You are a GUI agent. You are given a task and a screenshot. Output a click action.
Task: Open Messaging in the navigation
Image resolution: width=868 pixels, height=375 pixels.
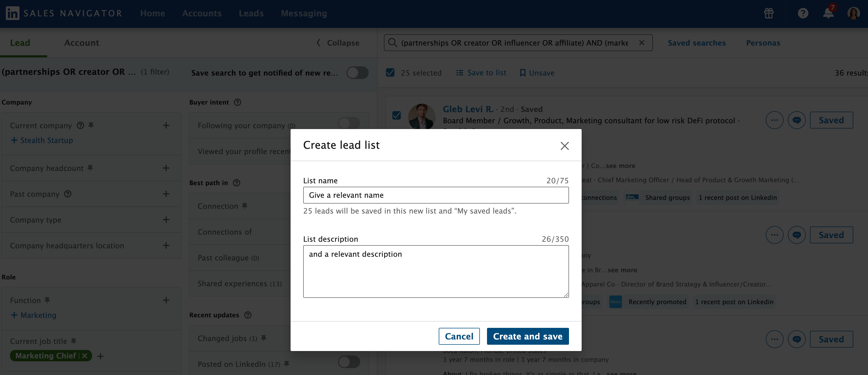pyautogui.click(x=304, y=13)
